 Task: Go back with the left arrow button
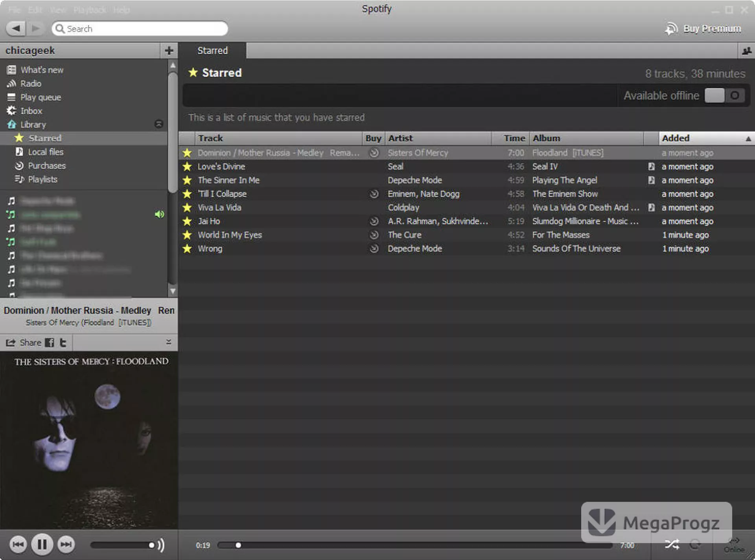point(16,28)
